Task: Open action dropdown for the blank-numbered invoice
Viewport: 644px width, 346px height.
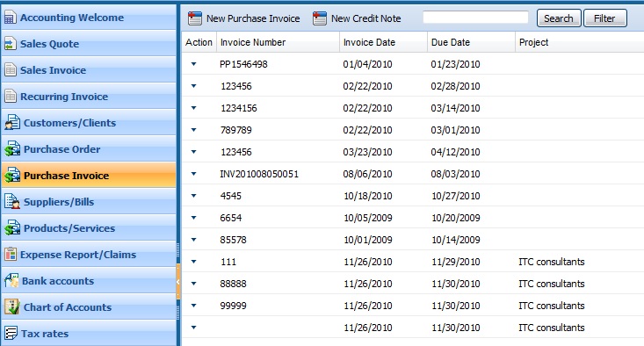Action: coord(194,328)
